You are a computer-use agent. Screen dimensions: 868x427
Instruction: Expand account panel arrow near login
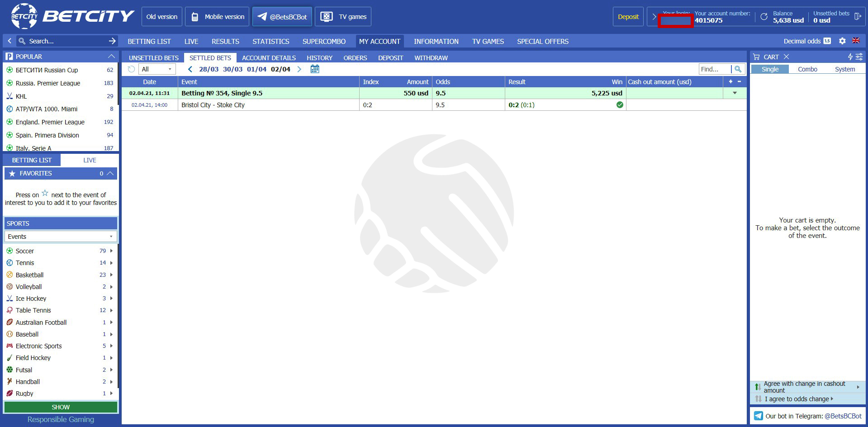654,17
